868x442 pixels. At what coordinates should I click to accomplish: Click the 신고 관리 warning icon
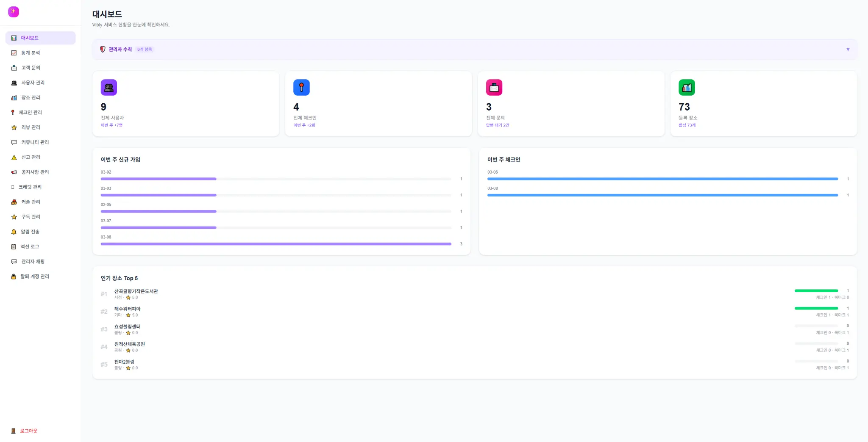click(14, 157)
